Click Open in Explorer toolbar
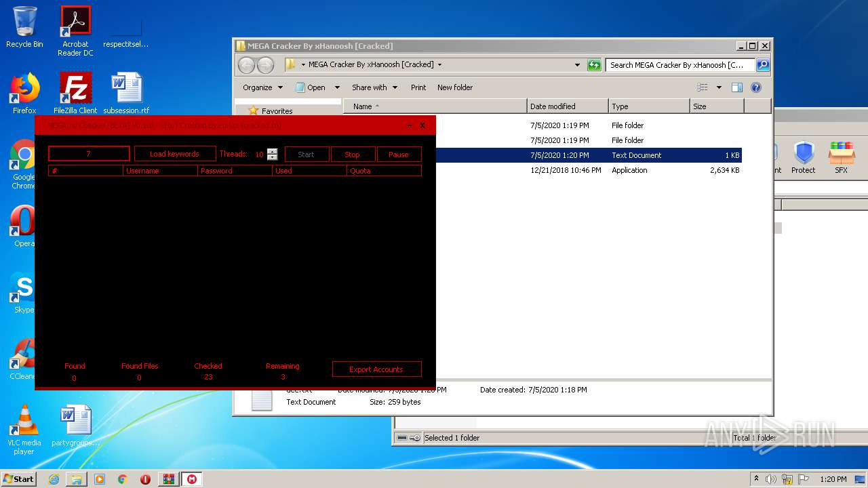The height and width of the screenshot is (488, 868). (311, 87)
